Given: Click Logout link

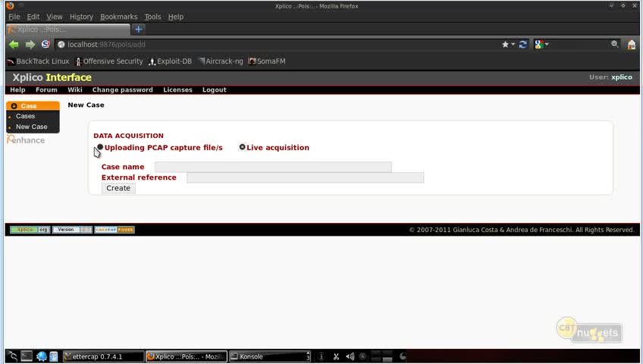Looking at the screenshot, I should [x=214, y=89].
